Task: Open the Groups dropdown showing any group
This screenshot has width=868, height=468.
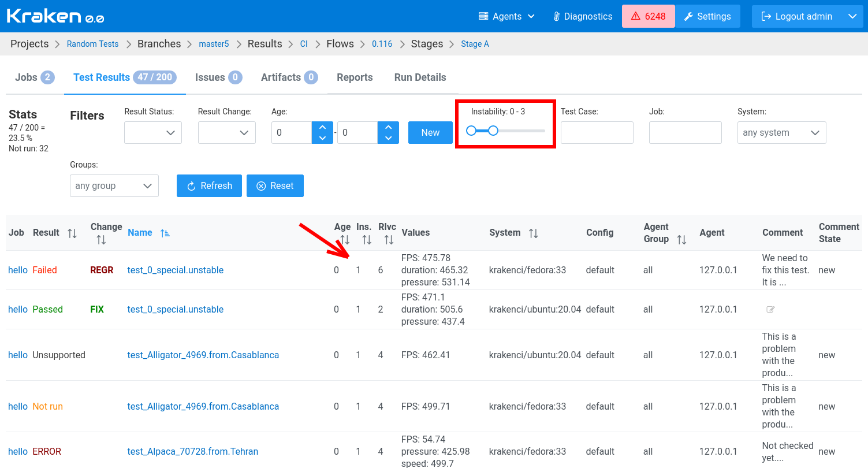Action: click(114, 185)
